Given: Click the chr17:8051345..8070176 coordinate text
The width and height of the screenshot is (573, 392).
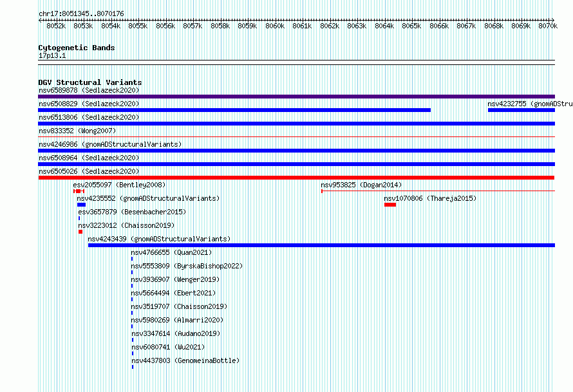Looking at the screenshot, I should coord(81,14).
